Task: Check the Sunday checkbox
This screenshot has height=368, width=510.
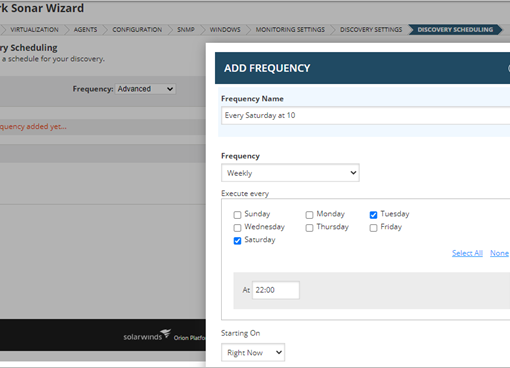Action: coord(237,215)
